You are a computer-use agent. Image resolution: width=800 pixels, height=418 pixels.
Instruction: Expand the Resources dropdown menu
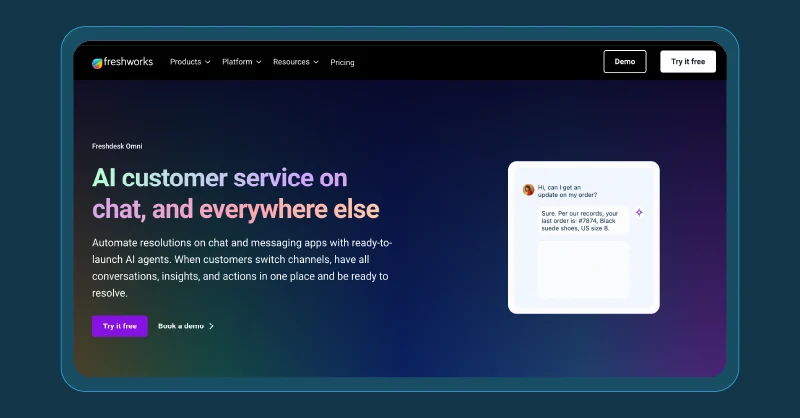(x=295, y=62)
